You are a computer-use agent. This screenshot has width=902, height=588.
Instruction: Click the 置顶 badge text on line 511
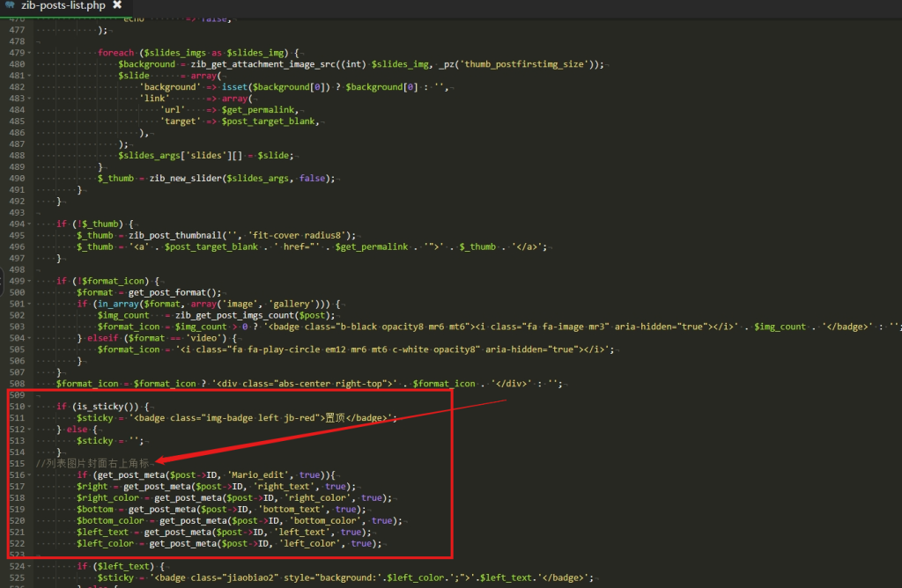(335, 418)
